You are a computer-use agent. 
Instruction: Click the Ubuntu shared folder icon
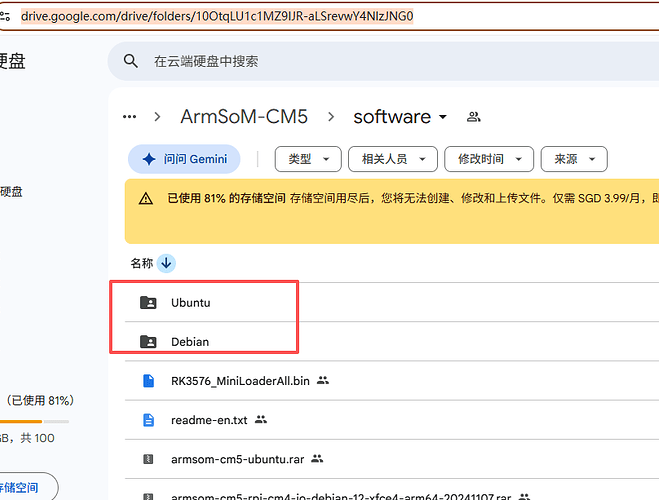click(148, 303)
